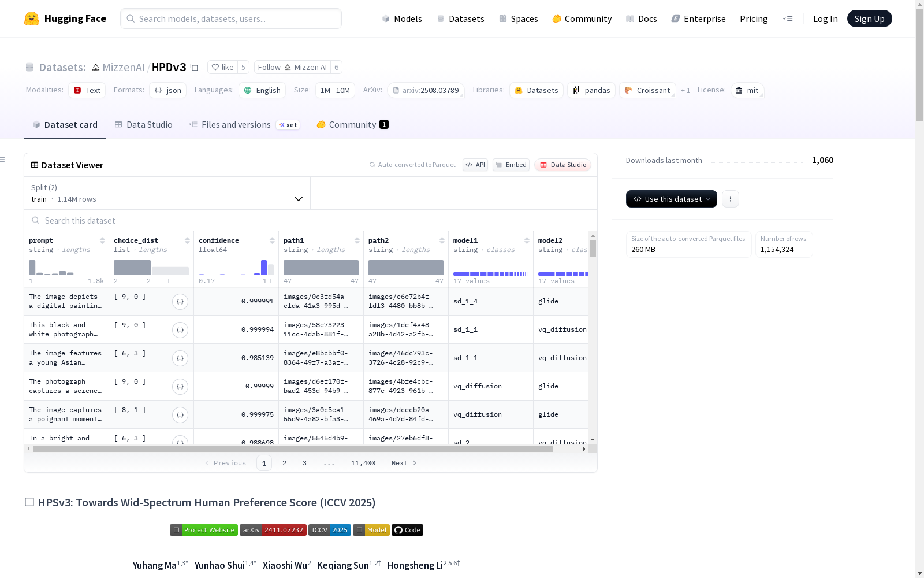Screen dimensions: 924x578
Task: Sort by the path2 column
Action: click(x=442, y=240)
